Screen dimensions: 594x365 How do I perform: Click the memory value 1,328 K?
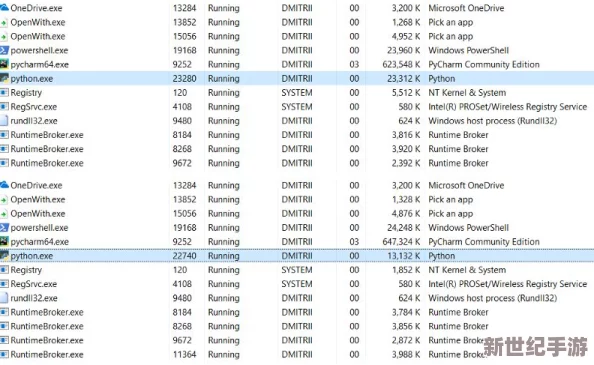406,200
